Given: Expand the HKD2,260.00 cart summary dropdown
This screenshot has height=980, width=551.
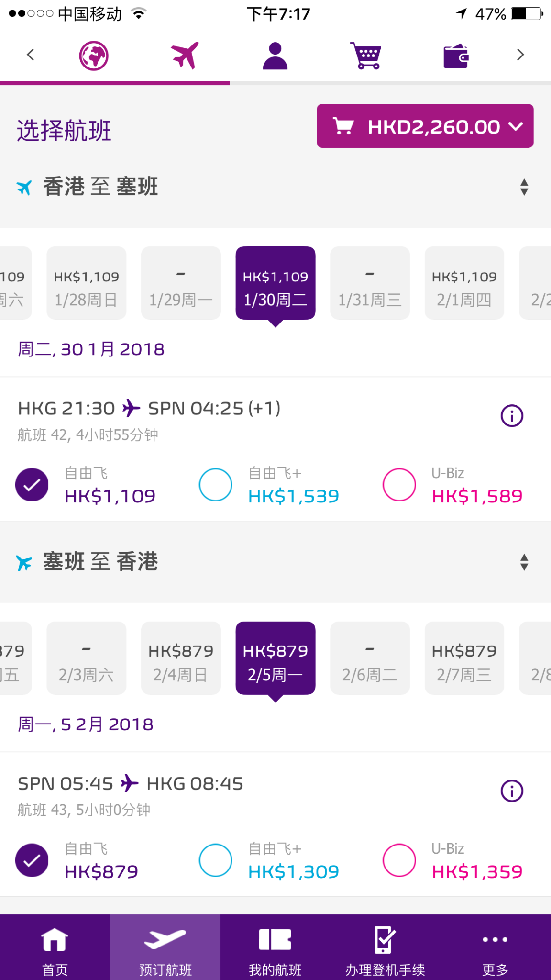Looking at the screenshot, I should [x=425, y=126].
